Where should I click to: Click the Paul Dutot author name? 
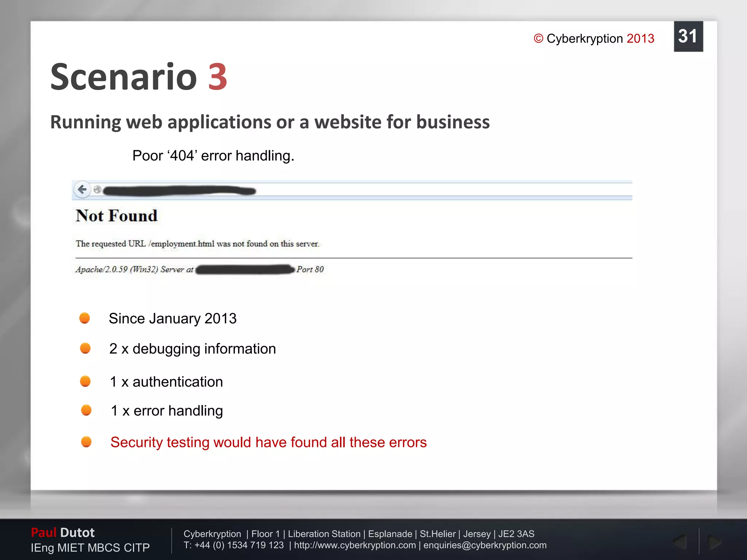coord(63,532)
